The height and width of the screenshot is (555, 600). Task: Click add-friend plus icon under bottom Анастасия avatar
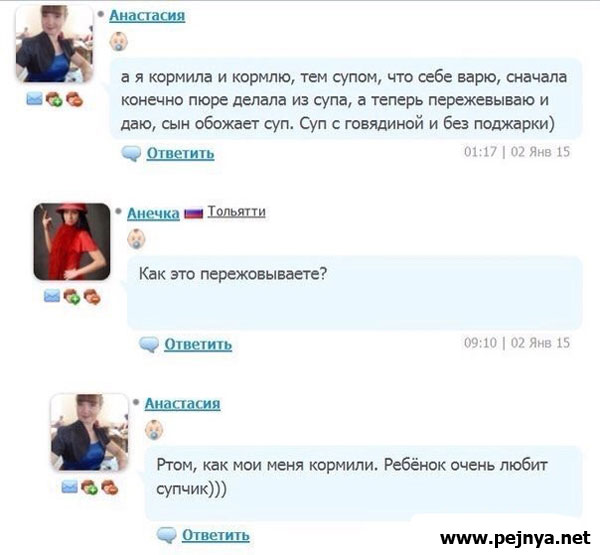89,487
